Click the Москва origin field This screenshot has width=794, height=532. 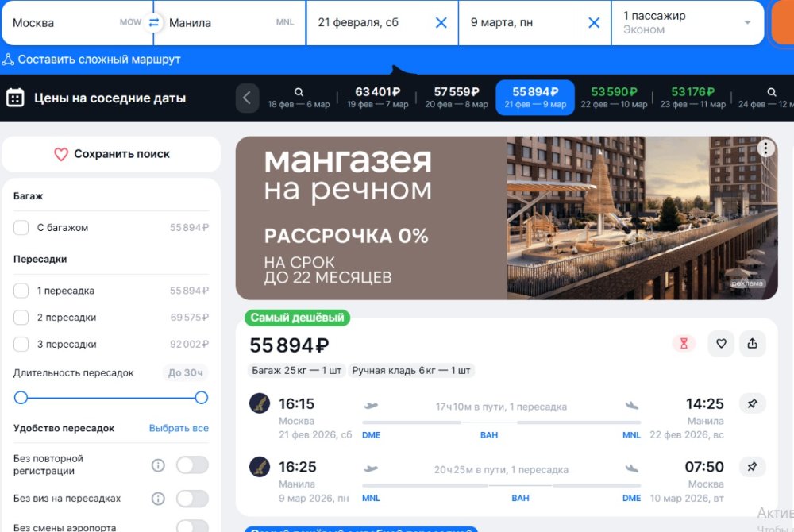click(x=78, y=23)
